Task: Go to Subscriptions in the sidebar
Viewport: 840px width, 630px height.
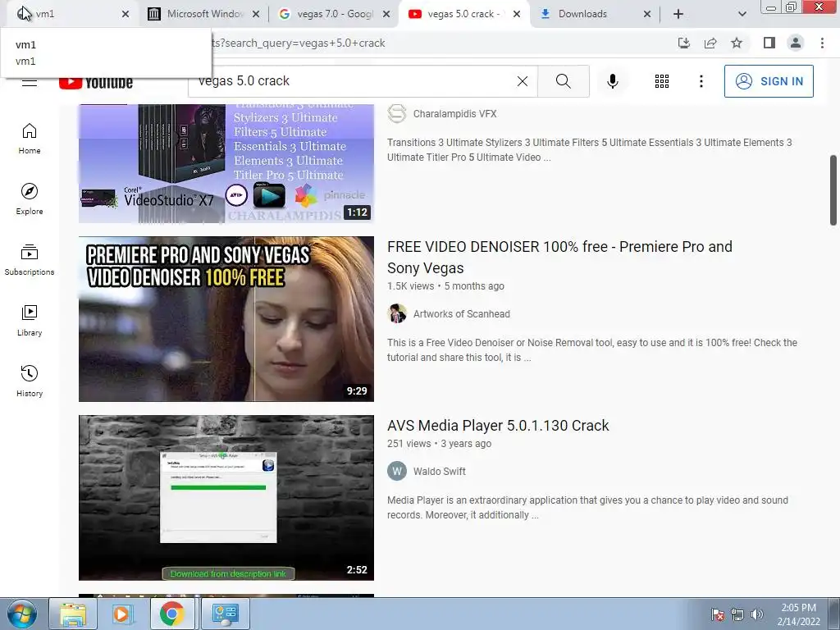Action: coord(30,260)
